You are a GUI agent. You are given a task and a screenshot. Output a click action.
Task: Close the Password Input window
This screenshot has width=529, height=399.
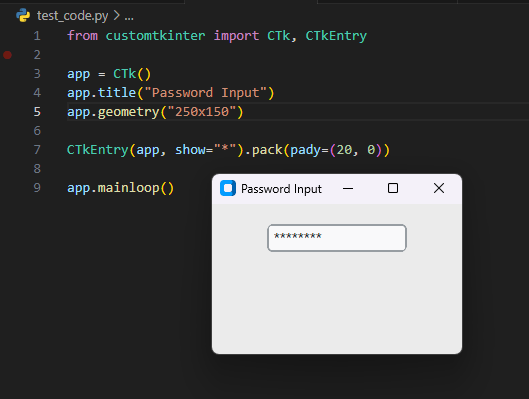pyautogui.click(x=439, y=188)
